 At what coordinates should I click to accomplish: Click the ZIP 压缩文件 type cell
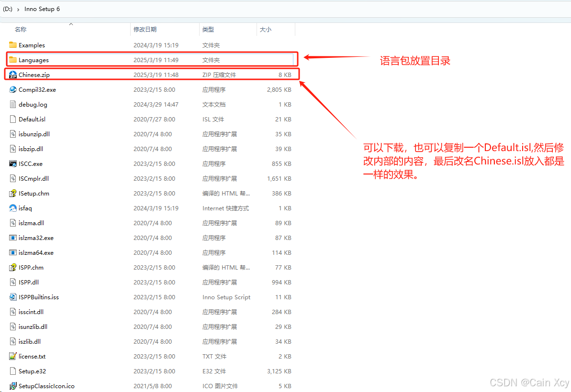click(219, 75)
